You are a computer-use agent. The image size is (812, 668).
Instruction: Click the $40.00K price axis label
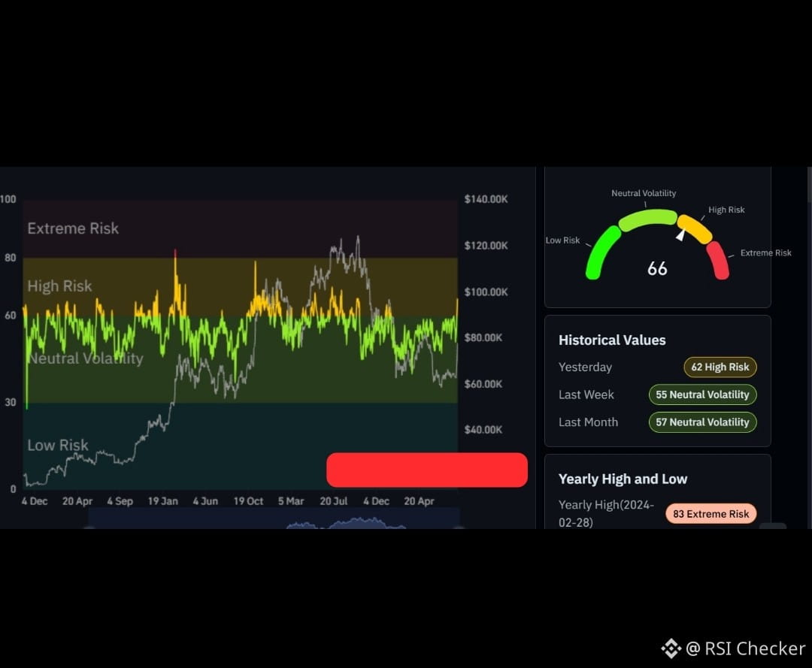483,430
